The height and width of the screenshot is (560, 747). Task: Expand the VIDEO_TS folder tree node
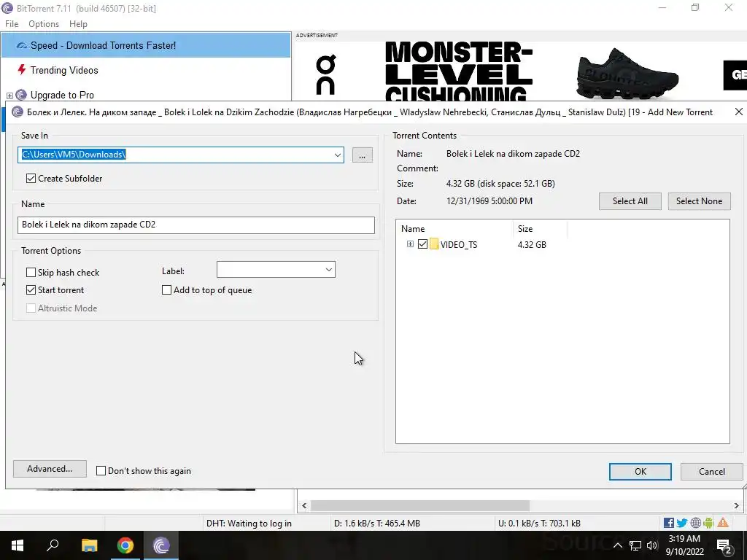click(410, 244)
